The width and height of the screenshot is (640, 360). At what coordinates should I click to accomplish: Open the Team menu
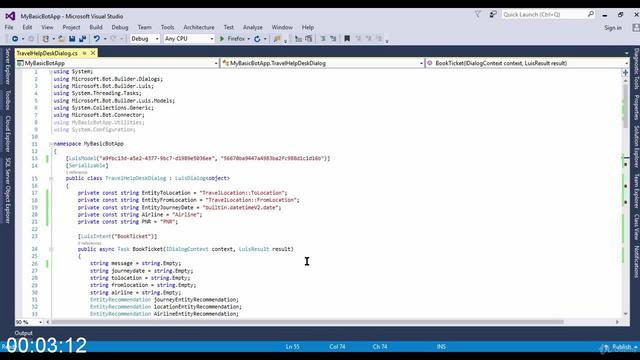click(x=144, y=27)
